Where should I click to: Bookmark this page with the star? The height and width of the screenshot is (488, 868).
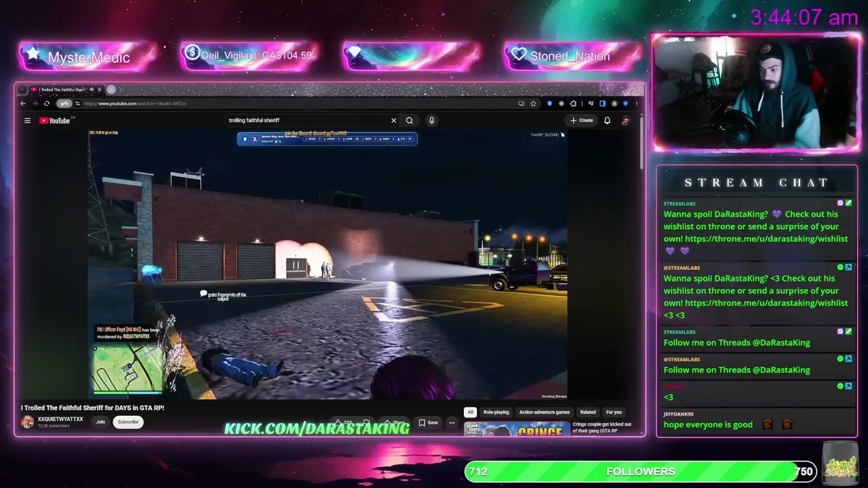point(534,104)
